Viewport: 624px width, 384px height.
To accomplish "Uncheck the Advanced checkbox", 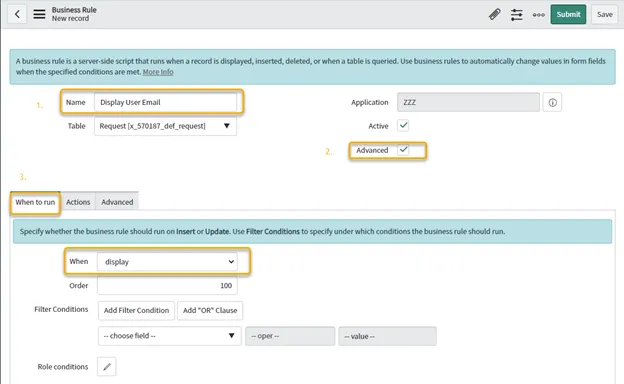I will pyautogui.click(x=403, y=150).
